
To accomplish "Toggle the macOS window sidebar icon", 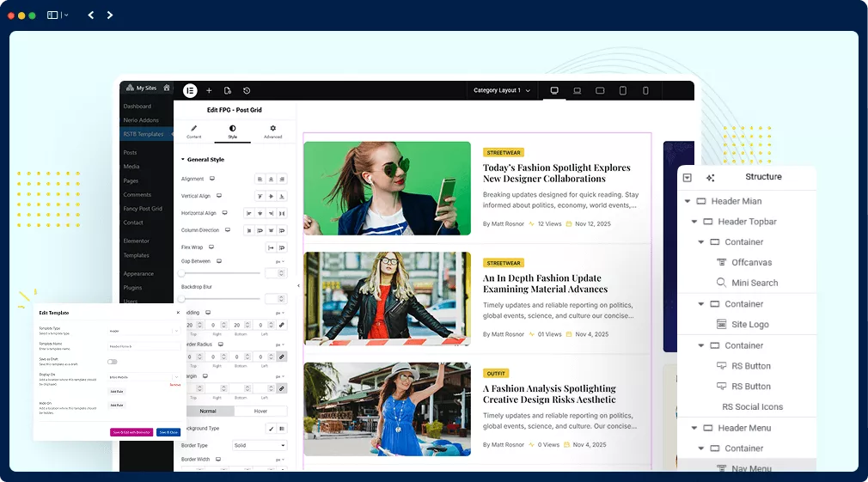I will (52, 15).
